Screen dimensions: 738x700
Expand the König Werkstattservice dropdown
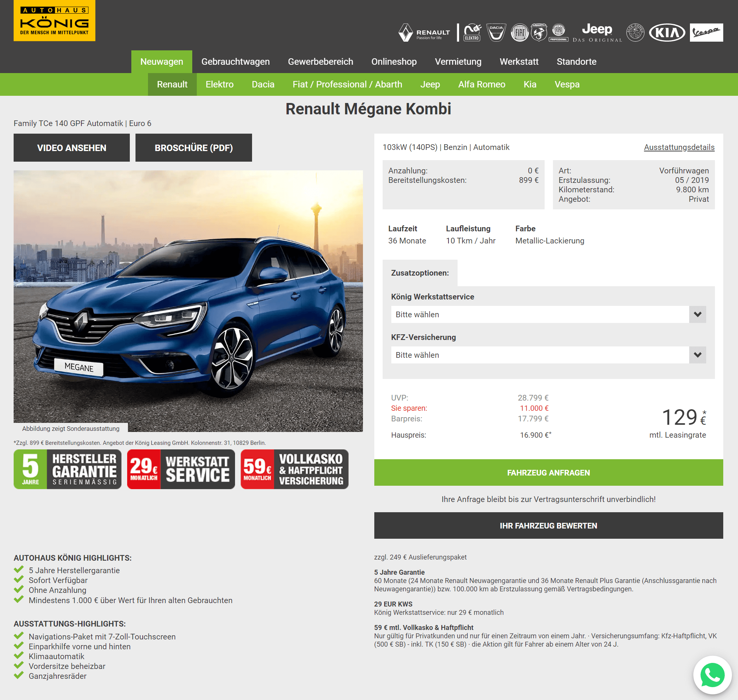click(x=548, y=315)
